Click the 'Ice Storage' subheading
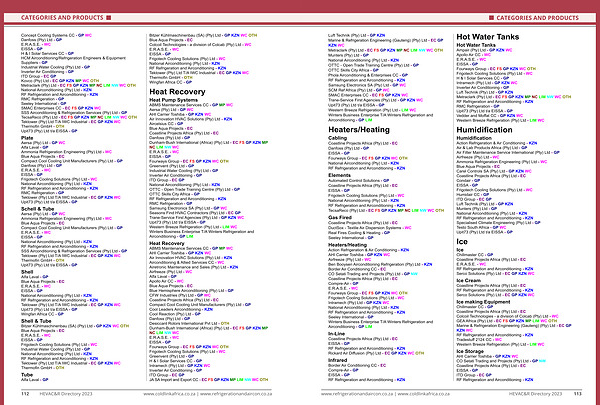The image size is (600, 405). pos(470,351)
